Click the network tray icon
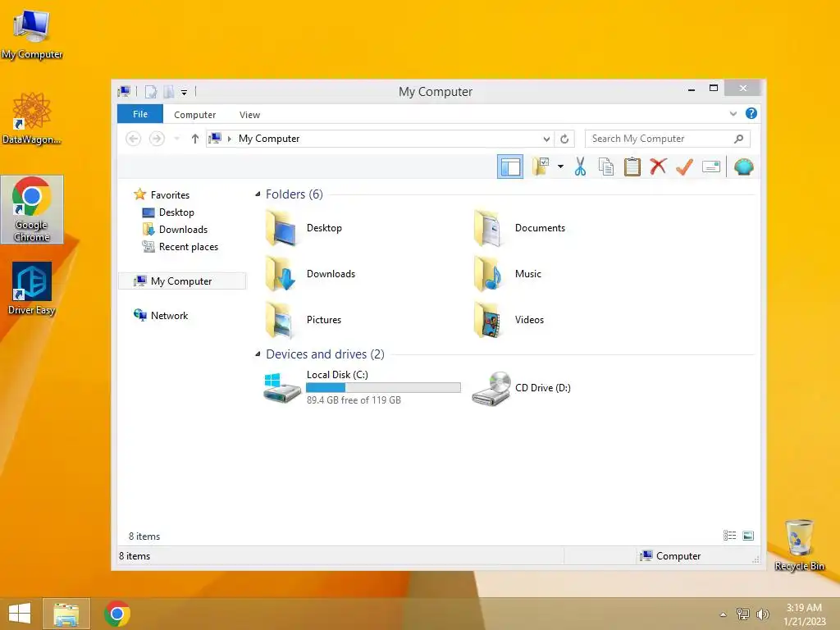This screenshot has height=630, width=840. (742, 614)
